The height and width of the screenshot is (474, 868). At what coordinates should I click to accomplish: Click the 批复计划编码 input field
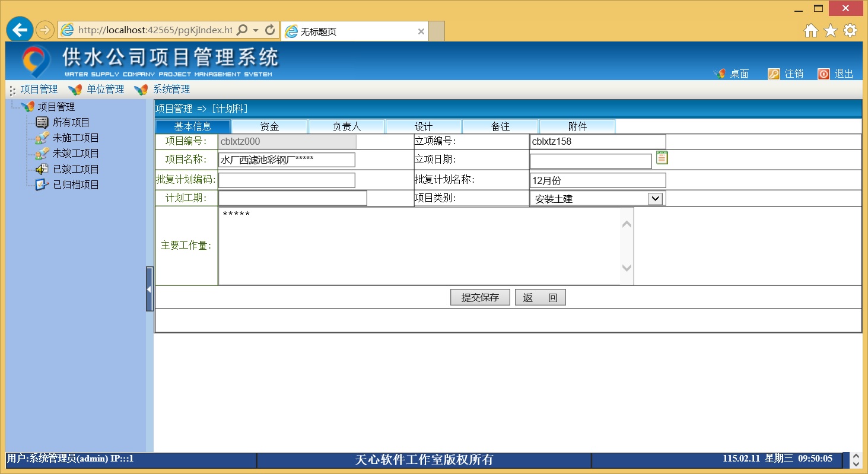coord(287,180)
